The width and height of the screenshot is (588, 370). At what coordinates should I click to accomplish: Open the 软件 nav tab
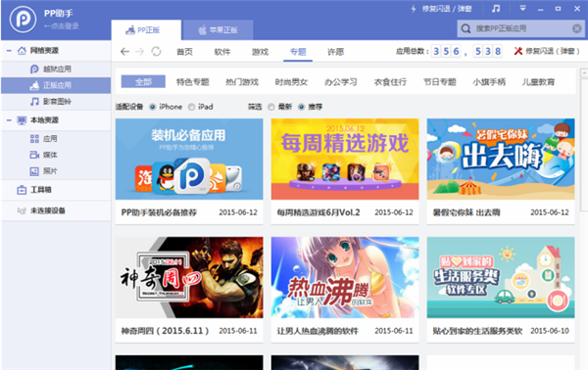point(222,52)
